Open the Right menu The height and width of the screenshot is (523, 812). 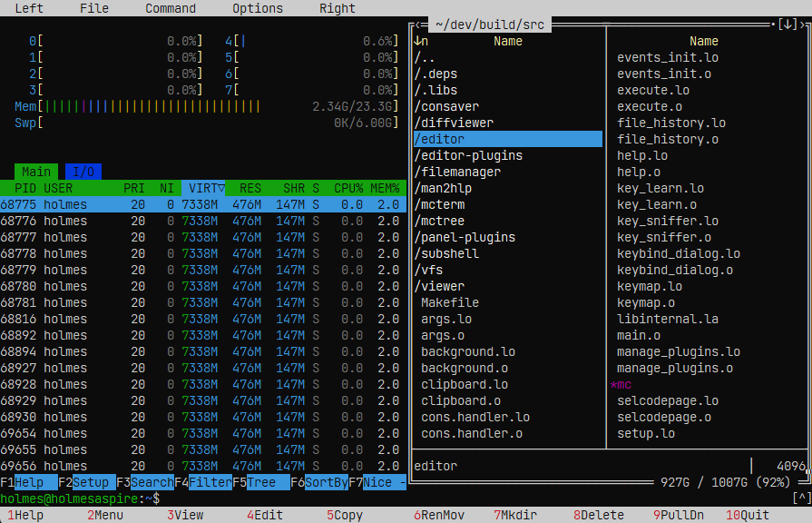(x=338, y=8)
